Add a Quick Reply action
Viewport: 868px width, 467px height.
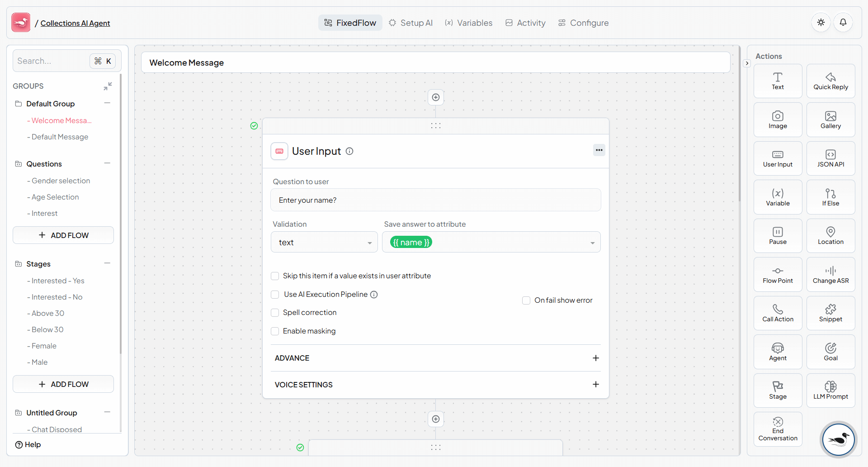[830, 81]
